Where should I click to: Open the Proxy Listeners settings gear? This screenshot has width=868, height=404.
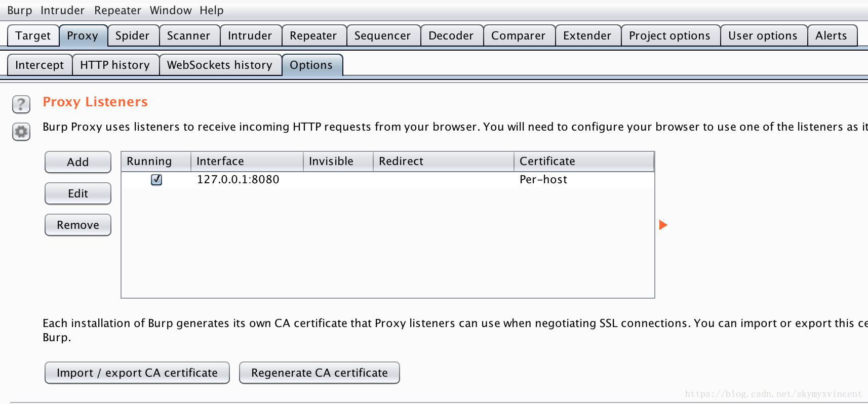[21, 132]
